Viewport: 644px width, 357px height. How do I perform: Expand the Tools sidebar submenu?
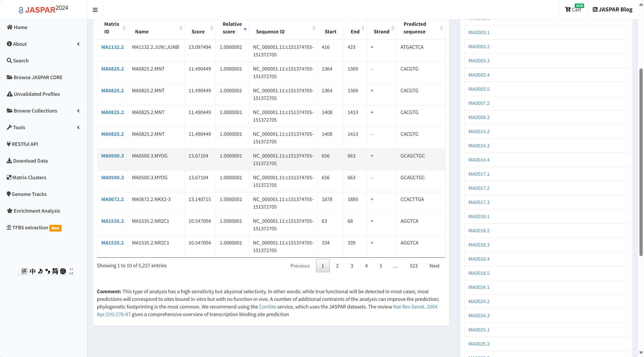coord(78,127)
